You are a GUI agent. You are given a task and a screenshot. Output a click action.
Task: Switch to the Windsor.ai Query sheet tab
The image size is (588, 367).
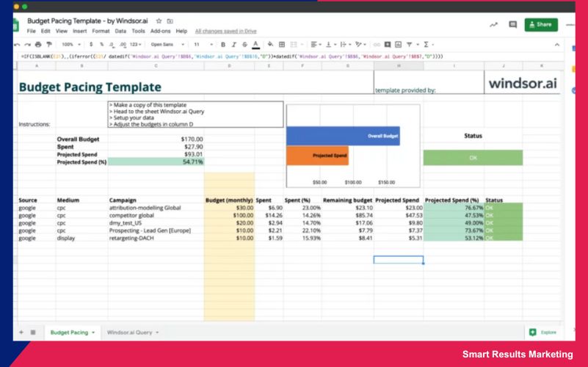coord(132,333)
